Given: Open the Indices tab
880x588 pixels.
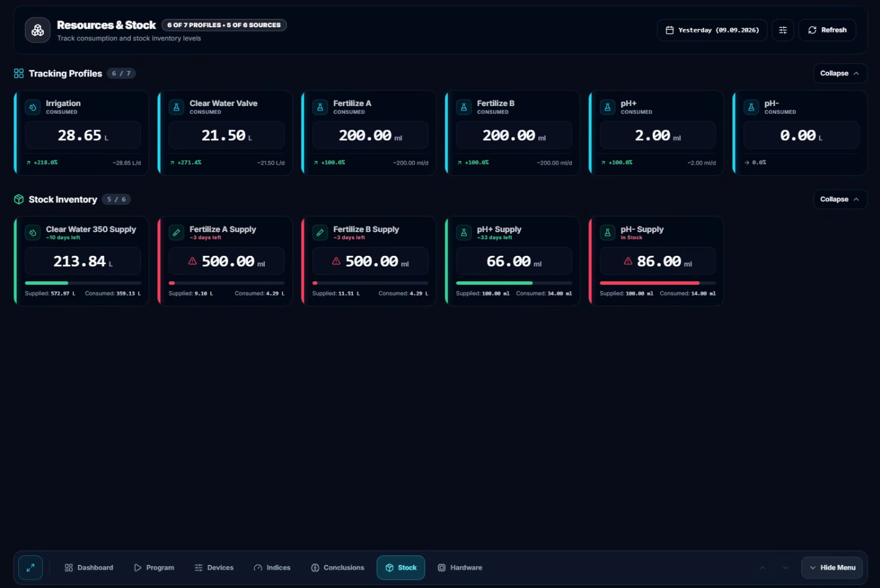Looking at the screenshot, I should pos(272,567).
